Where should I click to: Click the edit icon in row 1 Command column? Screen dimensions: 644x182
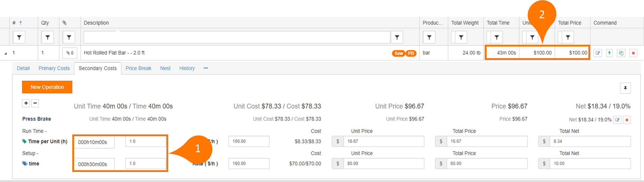(x=598, y=53)
